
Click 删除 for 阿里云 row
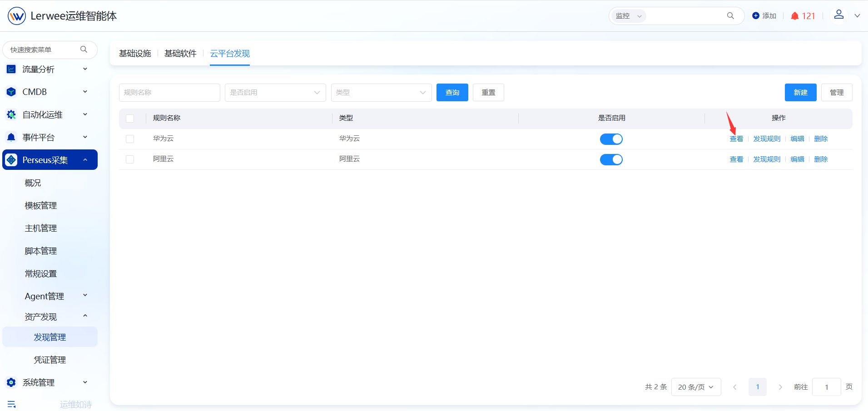coord(821,159)
